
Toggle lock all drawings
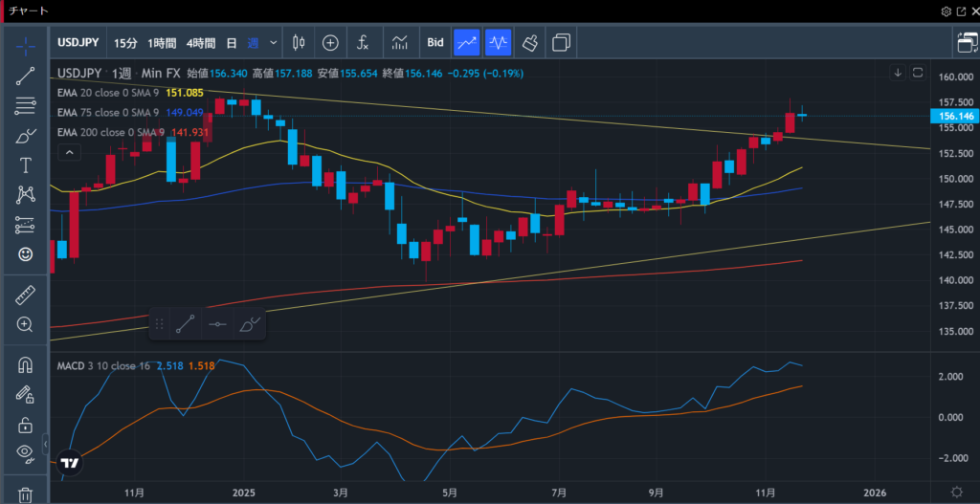tap(26, 424)
